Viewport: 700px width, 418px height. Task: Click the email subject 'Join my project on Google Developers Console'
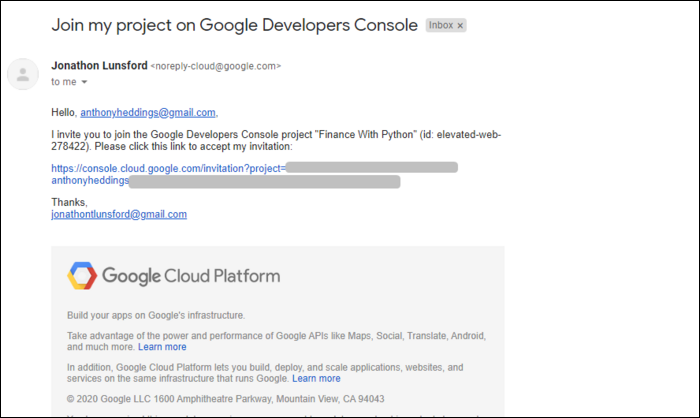coord(234,25)
